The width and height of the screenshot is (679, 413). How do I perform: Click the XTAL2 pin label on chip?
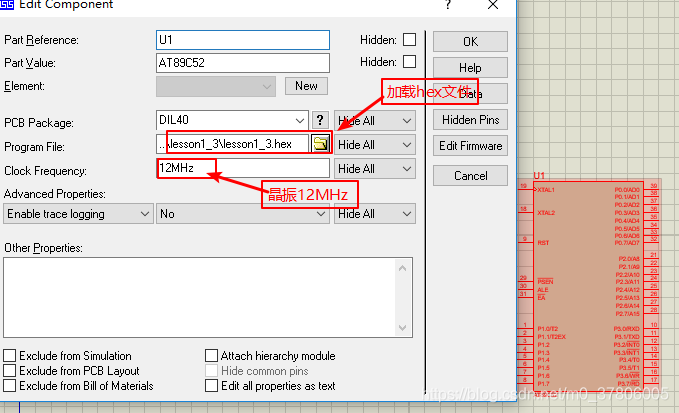pyautogui.click(x=546, y=213)
